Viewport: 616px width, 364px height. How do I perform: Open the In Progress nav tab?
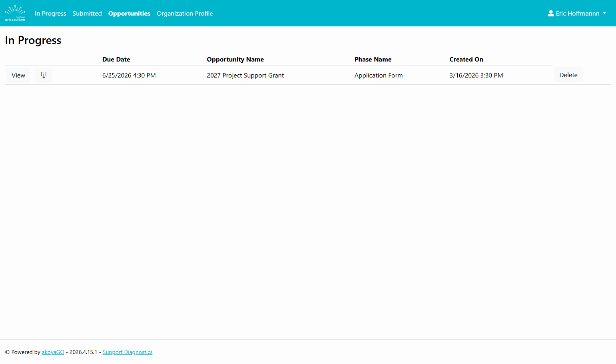click(x=50, y=13)
